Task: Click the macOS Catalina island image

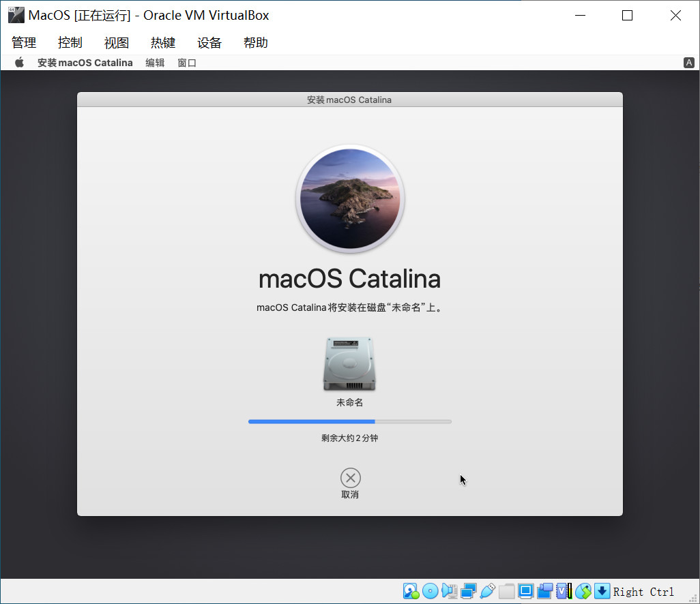Action: (350, 198)
